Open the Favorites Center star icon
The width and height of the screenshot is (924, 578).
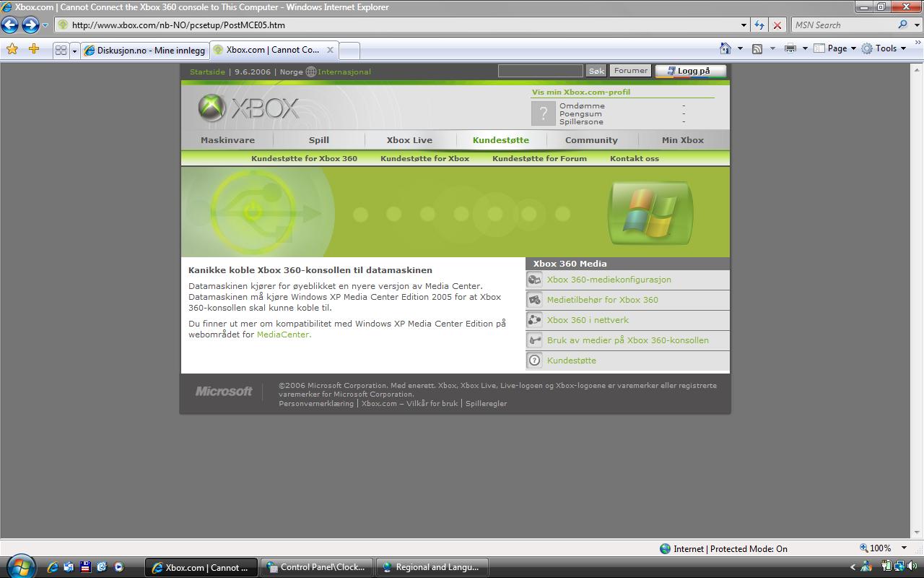point(12,49)
